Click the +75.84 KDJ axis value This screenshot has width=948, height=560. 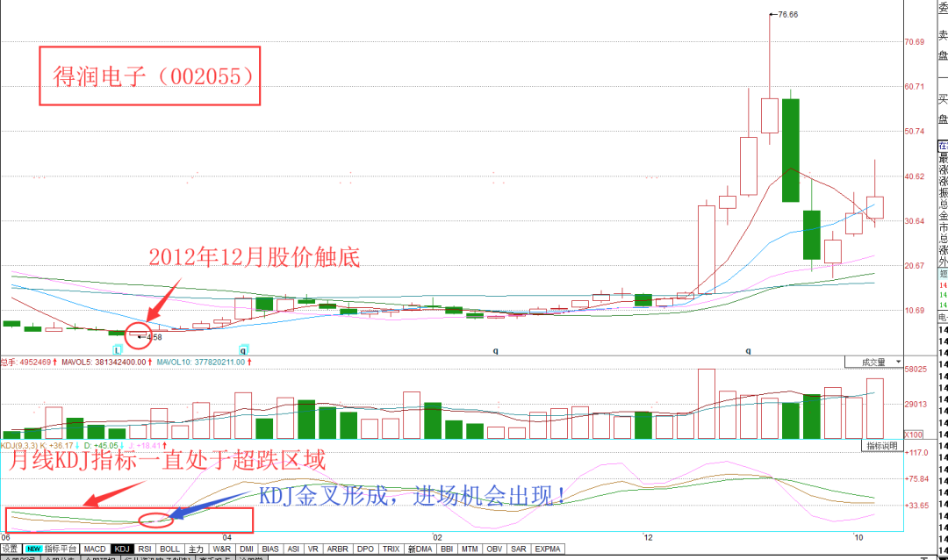pos(916,478)
